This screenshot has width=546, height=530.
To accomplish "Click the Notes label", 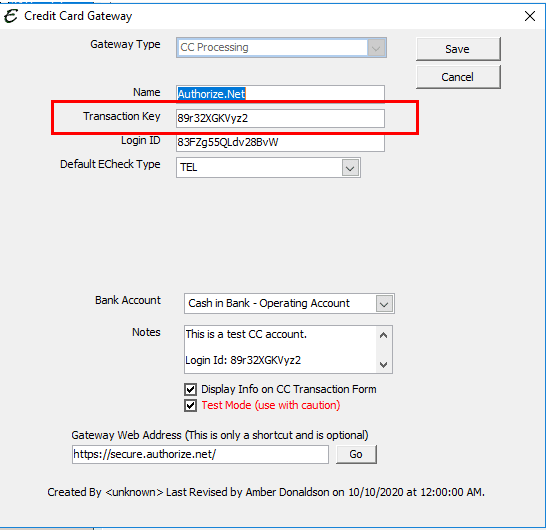I will [146, 332].
